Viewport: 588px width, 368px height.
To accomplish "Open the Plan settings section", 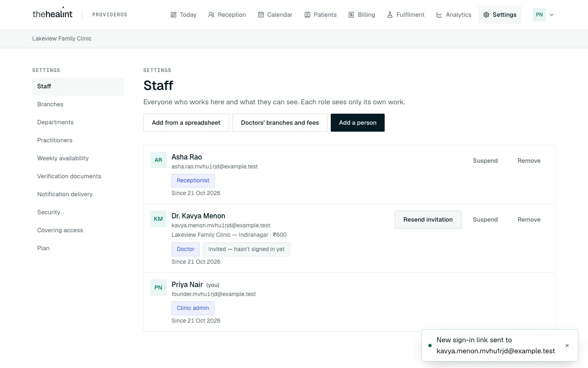I will tap(78, 248).
